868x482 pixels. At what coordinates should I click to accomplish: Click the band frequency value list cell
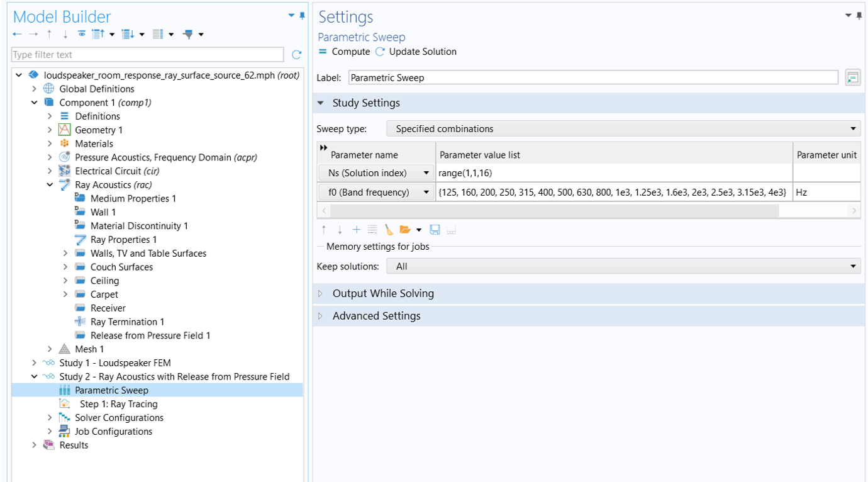(x=614, y=193)
